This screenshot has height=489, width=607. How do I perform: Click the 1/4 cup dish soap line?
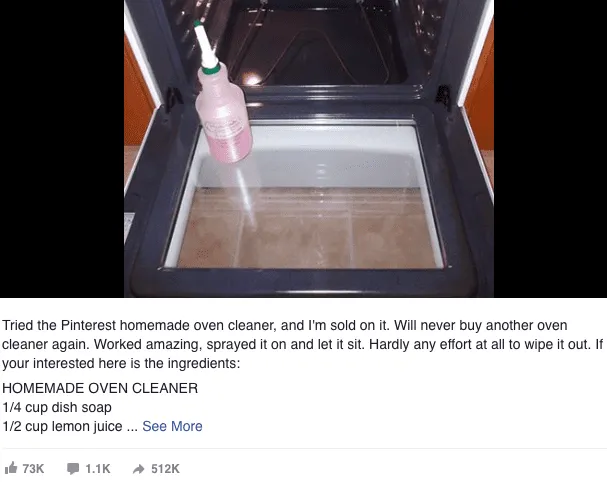[57, 407]
